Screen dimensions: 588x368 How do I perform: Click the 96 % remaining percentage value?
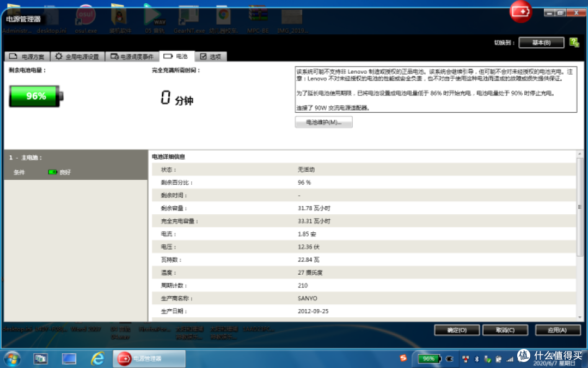(x=304, y=183)
